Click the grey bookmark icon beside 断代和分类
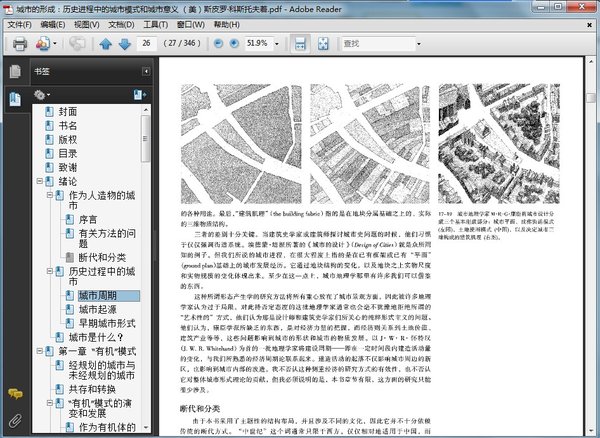 coord(69,257)
